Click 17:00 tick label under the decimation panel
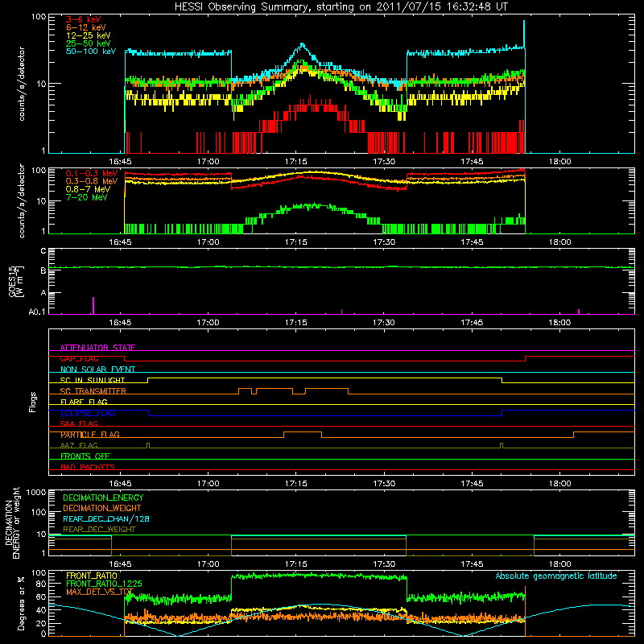The image size is (644, 644). (x=208, y=564)
